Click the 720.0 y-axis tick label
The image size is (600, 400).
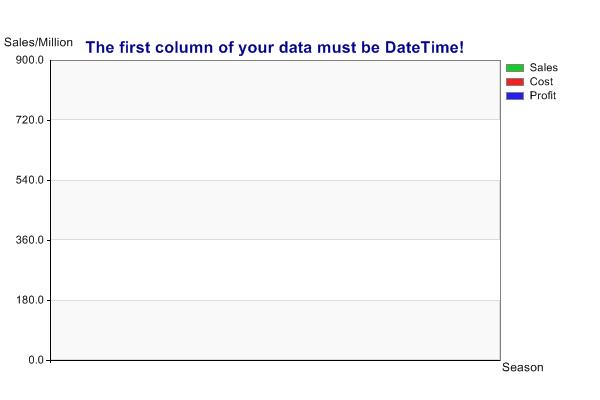click(x=30, y=120)
